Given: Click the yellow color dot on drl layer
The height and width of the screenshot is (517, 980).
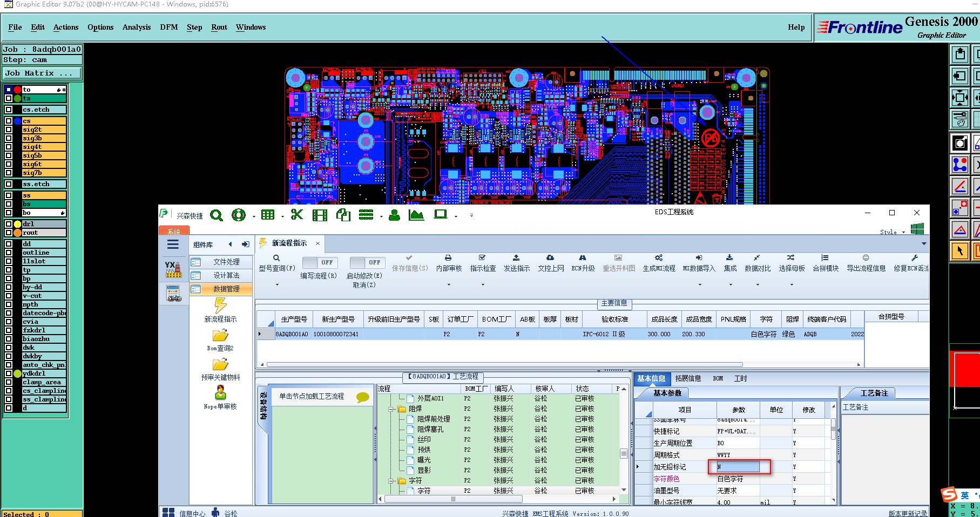Looking at the screenshot, I should 17,224.
